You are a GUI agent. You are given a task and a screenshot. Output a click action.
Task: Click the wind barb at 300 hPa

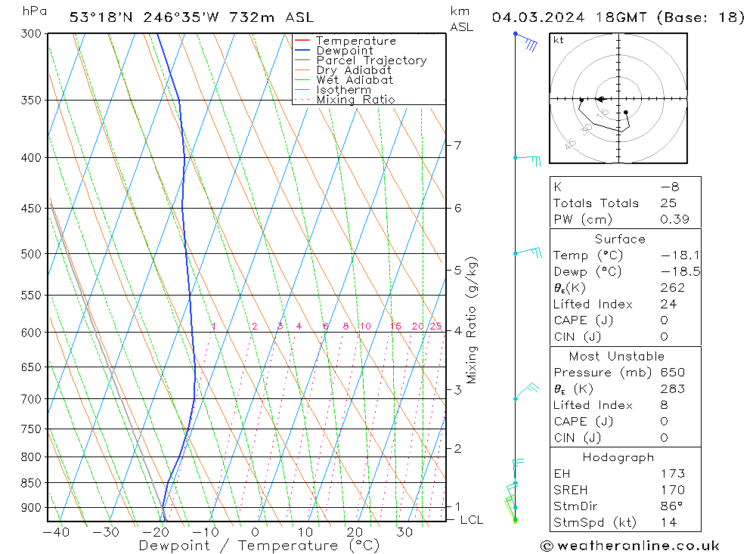click(x=526, y=42)
